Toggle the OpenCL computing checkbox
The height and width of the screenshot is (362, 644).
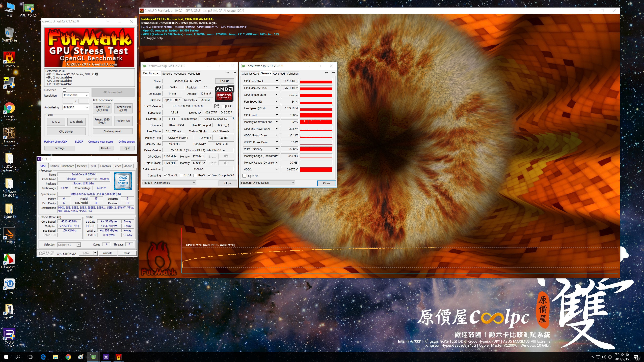(165, 175)
